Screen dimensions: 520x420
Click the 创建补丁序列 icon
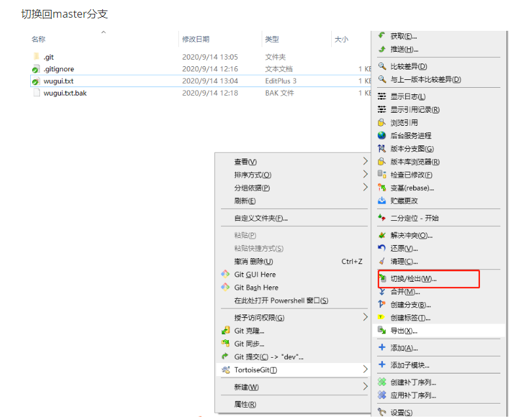(x=382, y=382)
